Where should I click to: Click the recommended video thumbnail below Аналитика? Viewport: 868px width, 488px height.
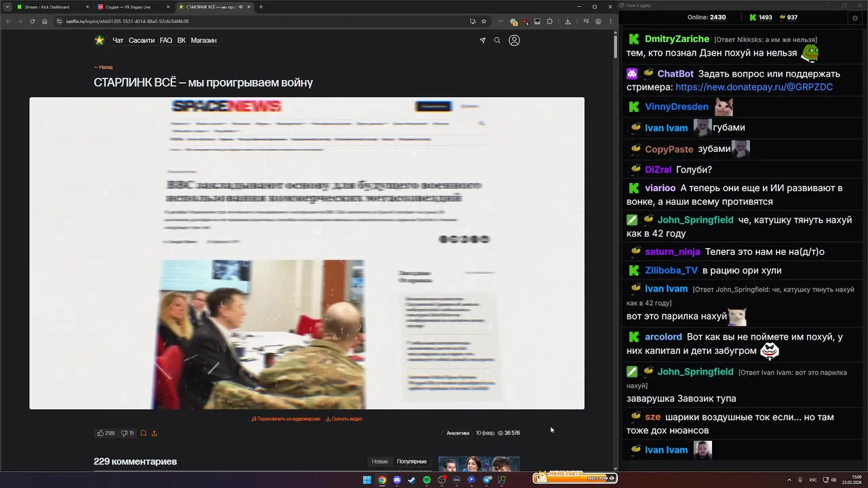(479, 464)
